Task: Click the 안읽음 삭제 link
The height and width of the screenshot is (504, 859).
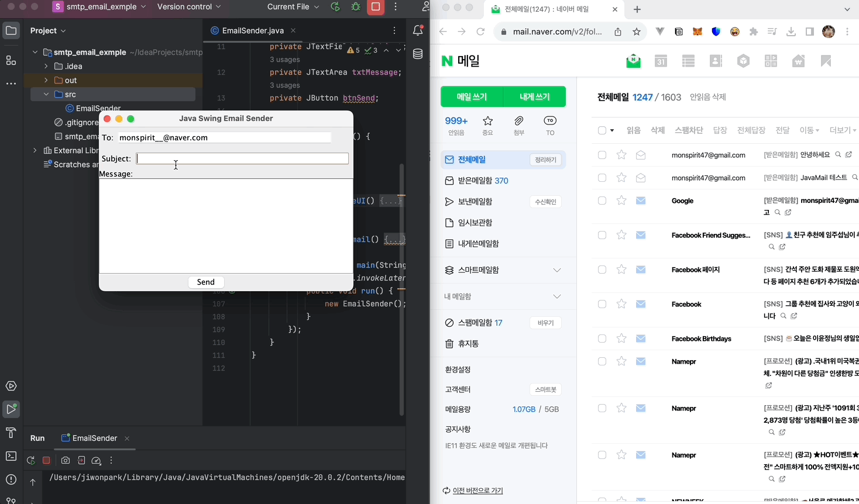Action: click(708, 97)
